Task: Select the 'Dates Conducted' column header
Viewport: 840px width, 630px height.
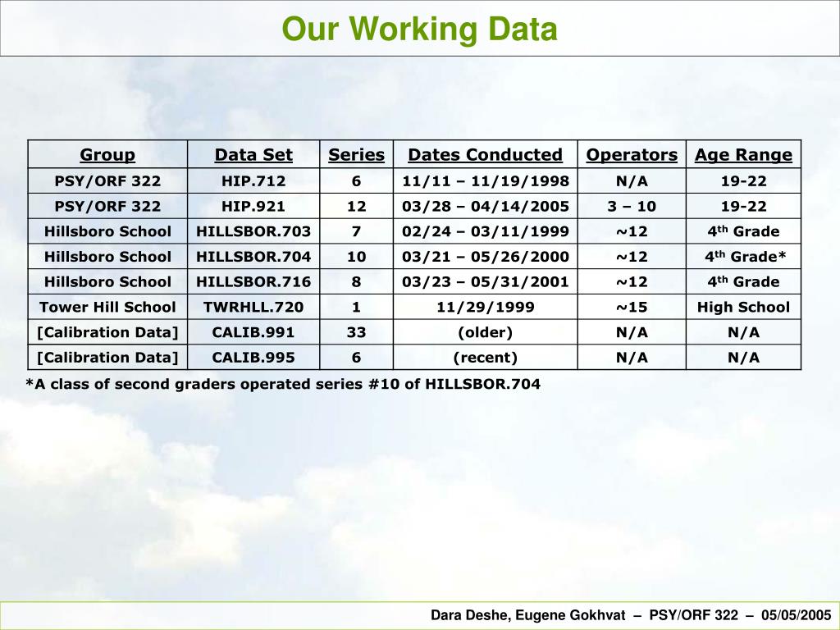Action: pos(486,155)
